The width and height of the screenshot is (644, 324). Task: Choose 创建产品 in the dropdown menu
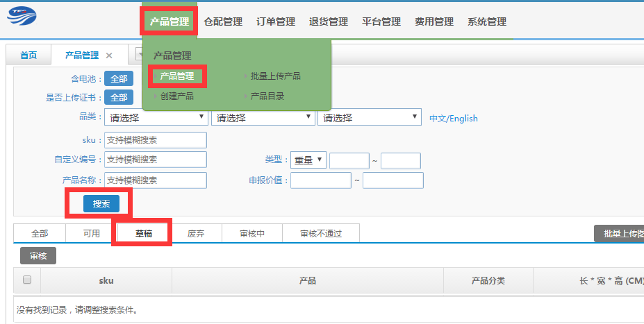(x=176, y=96)
